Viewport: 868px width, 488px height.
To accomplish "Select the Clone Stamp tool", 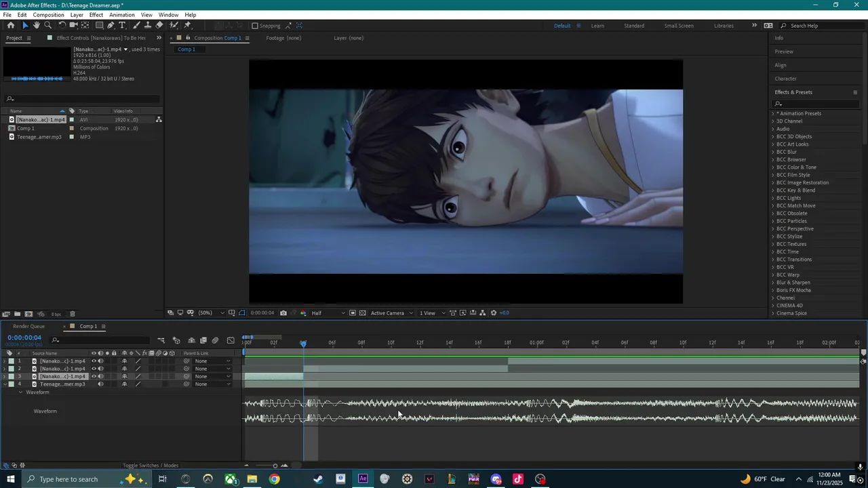I will 148,25.
